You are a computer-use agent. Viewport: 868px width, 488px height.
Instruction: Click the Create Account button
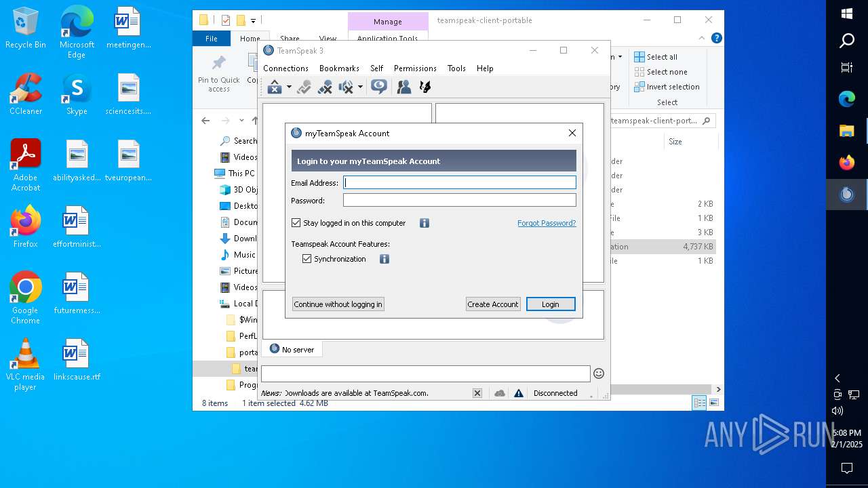(493, 304)
